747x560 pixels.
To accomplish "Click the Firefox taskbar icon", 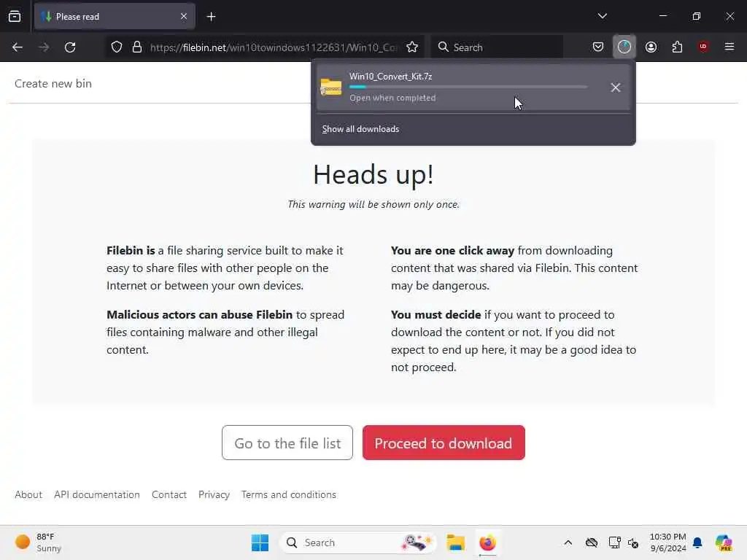I will (x=487, y=542).
